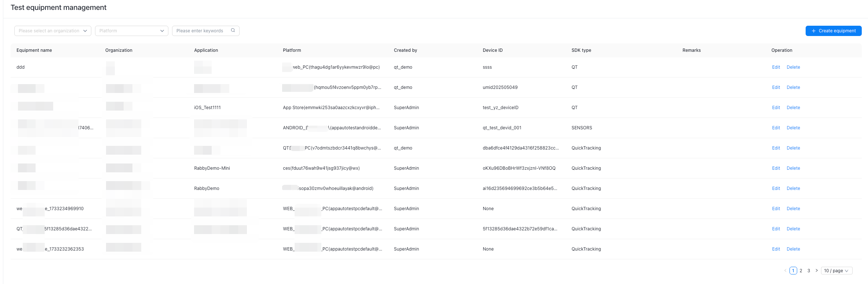The image size is (868, 284).
Task: Select the SENSORS SDK type cell
Action: [582, 128]
